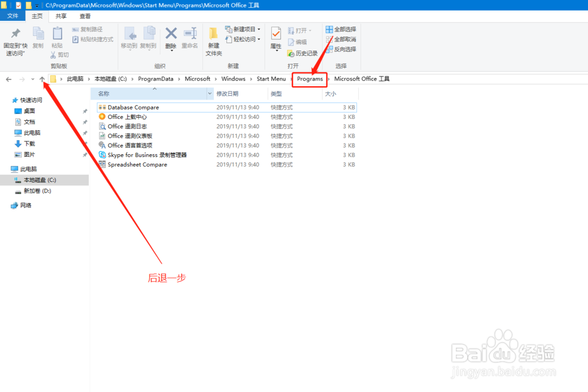588x392 pixels.
Task: Click Start Menu in the address bar
Action: pyautogui.click(x=271, y=79)
